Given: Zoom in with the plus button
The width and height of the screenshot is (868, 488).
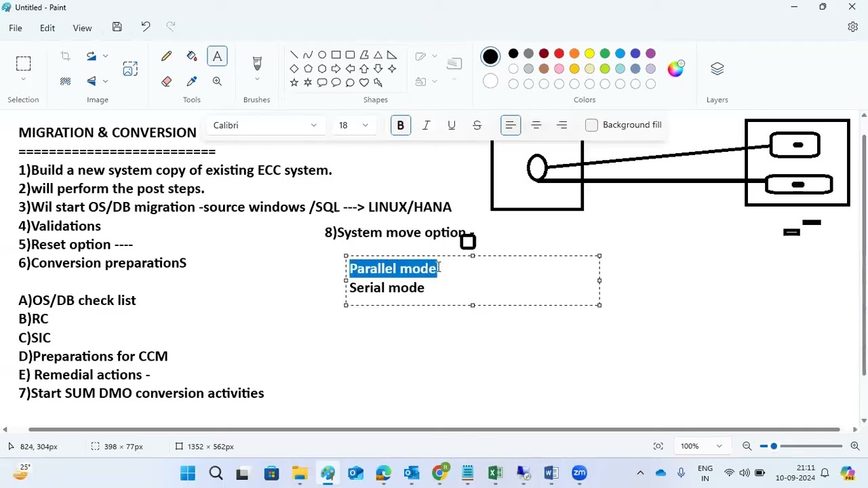Looking at the screenshot, I should click(x=855, y=446).
